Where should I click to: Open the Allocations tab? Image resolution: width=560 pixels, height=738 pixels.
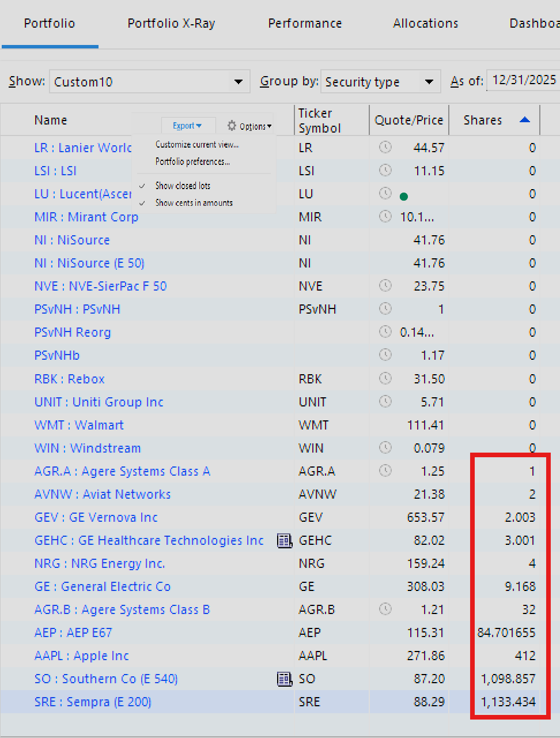pyautogui.click(x=426, y=24)
